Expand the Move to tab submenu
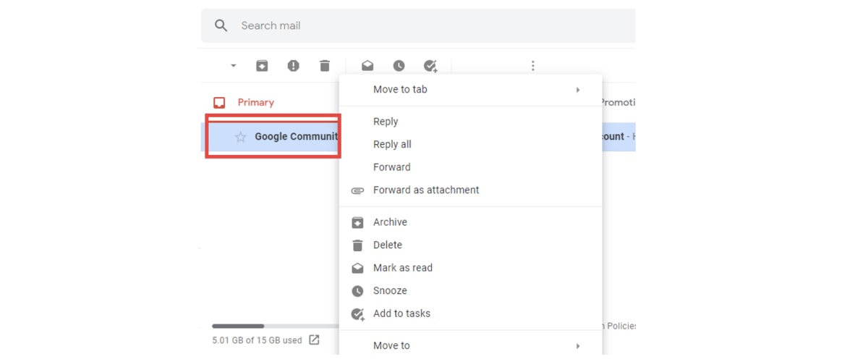Image resolution: width=868 pixels, height=362 pixels. click(x=470, y=90)
